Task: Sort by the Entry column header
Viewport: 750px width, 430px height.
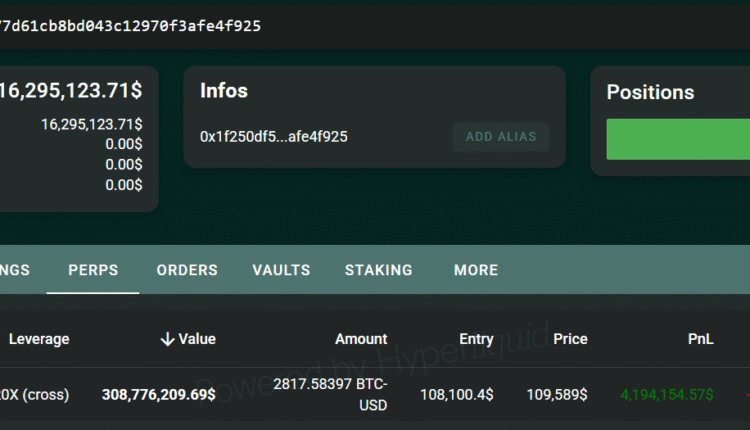Action: coord(476,339)
